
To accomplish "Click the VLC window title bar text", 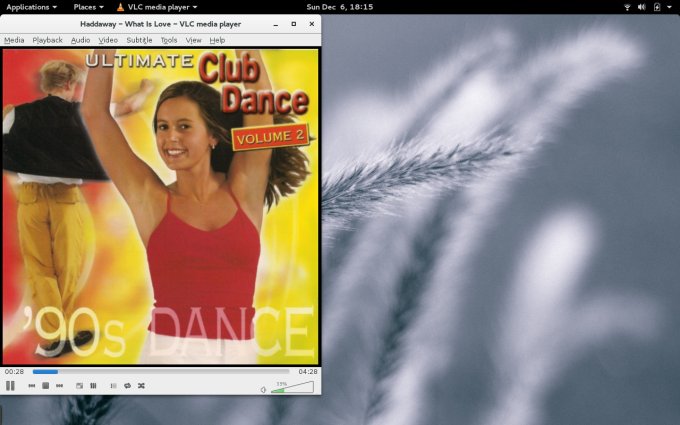I will point(160,24).
